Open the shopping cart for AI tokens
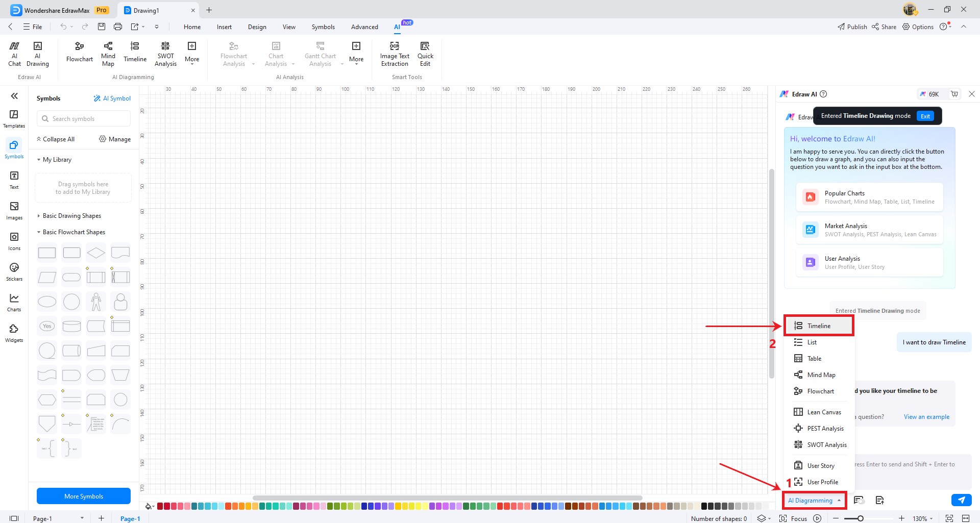 click(954, 94)
